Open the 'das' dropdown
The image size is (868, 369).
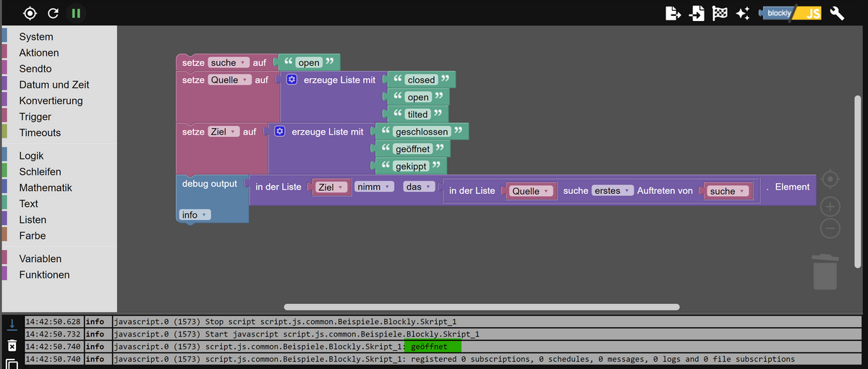click(x=420, y=187)
